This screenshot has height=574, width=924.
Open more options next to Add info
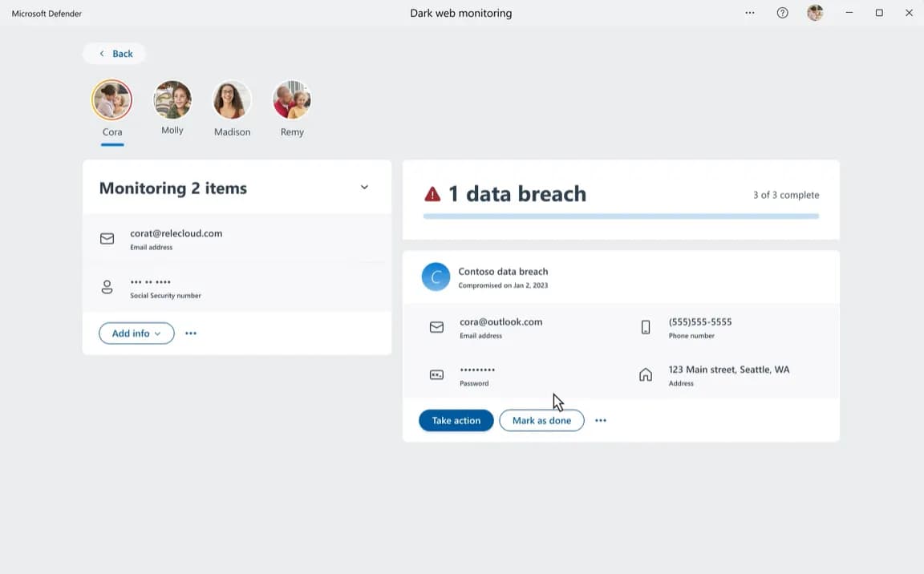191,333
